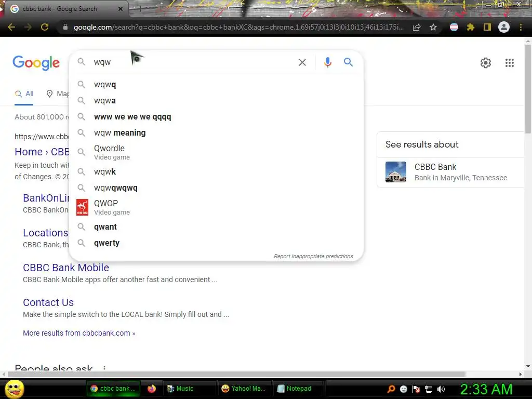The width and height of the screenshot is (532, 399).
Task: Open Chrome's three-dot menu
Action: pyautogui.click(x=521, y=27)
